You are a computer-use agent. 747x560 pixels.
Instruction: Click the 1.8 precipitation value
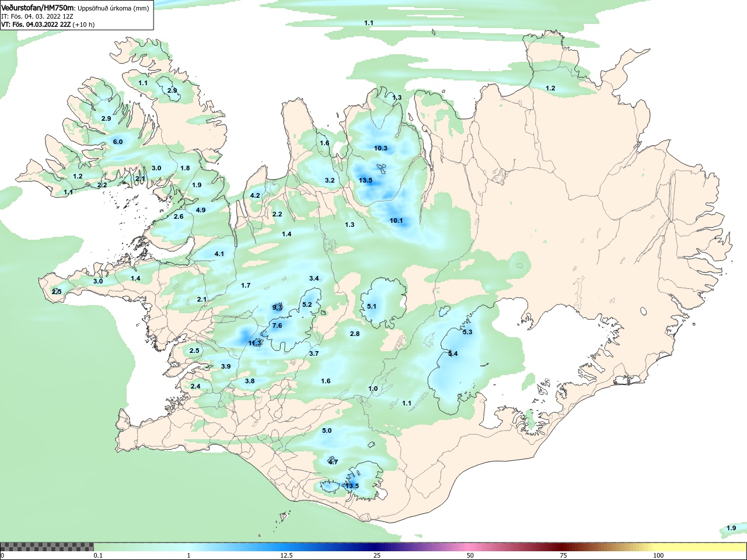click(x=185, y=168)
